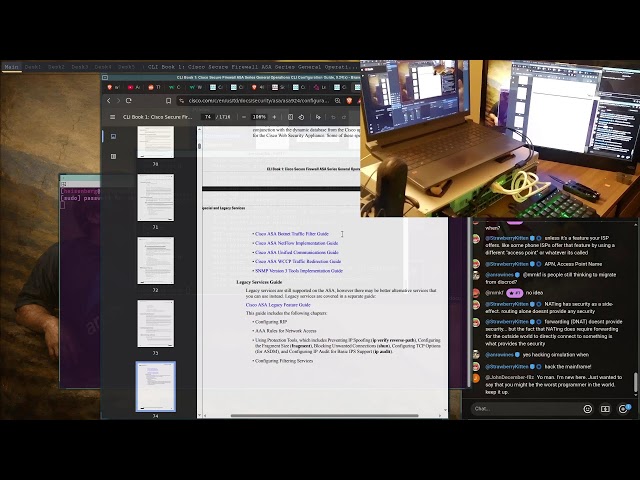Open the Cisco ASA NetFlow Implementation Guide link
Screen dimensions: 640x480
[296, 243]
